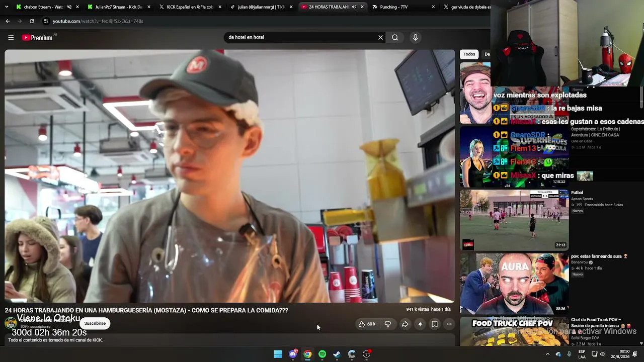Open Discord from the taskbar

(x=293, y=354)
